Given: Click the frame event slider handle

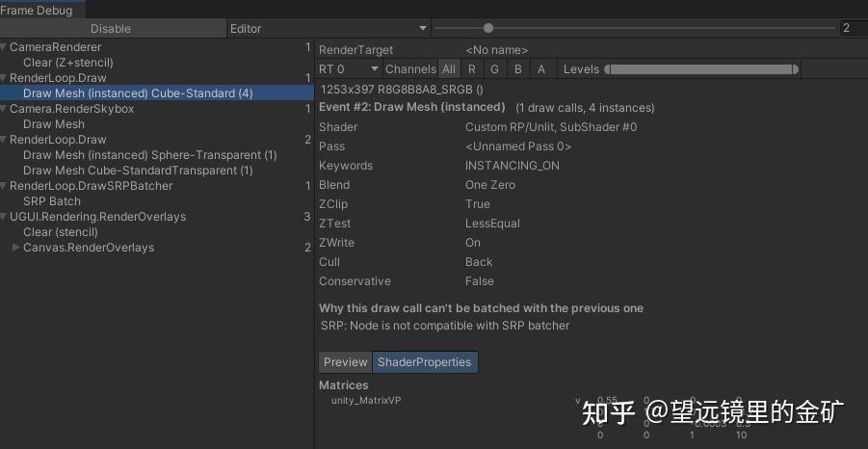Looking at the screenshot, I should pos(487,28).
